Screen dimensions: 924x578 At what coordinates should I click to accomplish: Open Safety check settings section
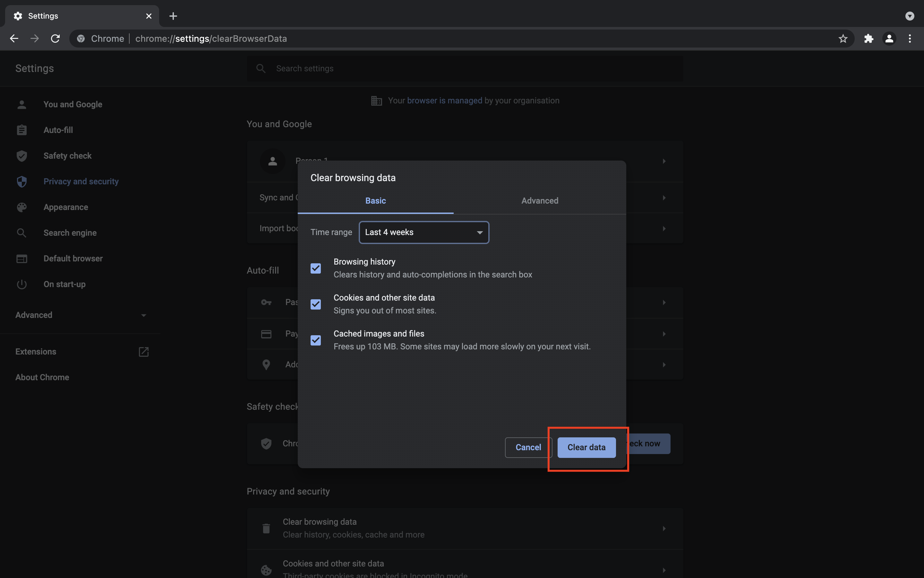[x=67, y=156]
